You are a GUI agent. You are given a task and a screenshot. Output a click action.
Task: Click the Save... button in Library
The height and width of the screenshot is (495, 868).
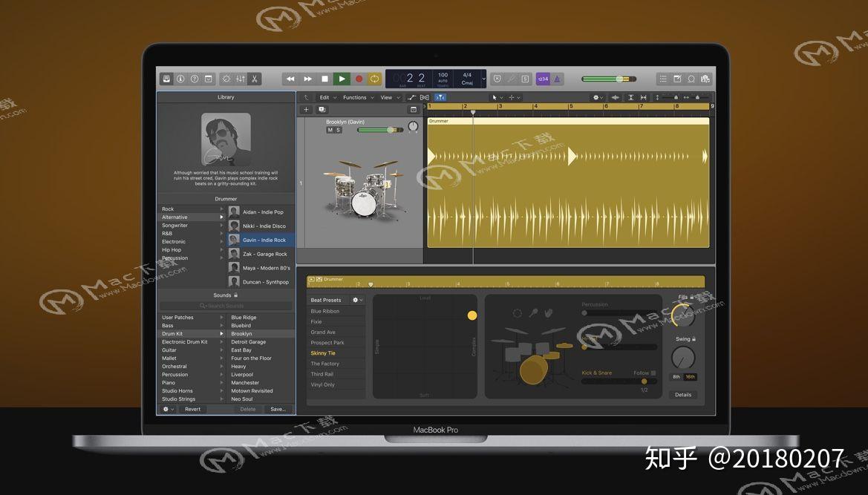click(x=278, y=409)
